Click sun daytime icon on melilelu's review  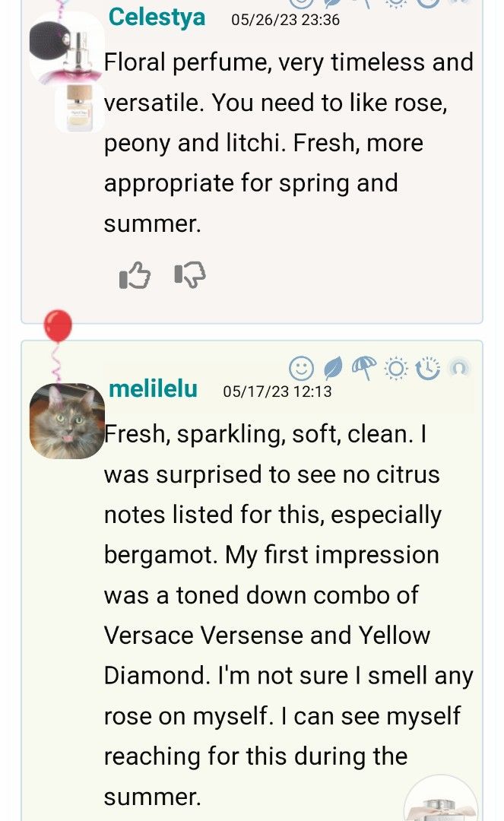point(396,369)
